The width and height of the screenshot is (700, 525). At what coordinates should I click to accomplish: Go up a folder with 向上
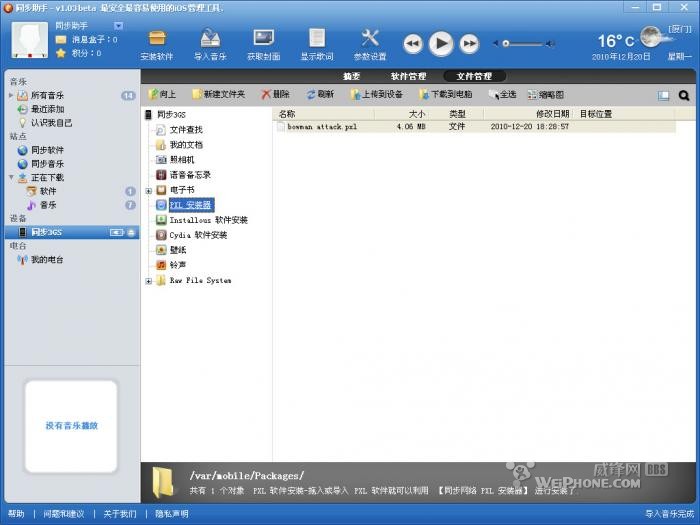click(x=162, y=94)
